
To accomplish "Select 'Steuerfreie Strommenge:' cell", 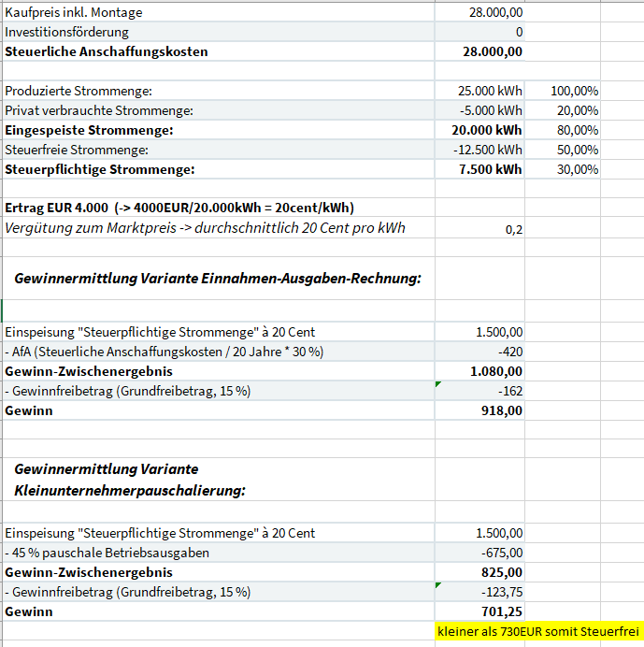I will 218,150.
